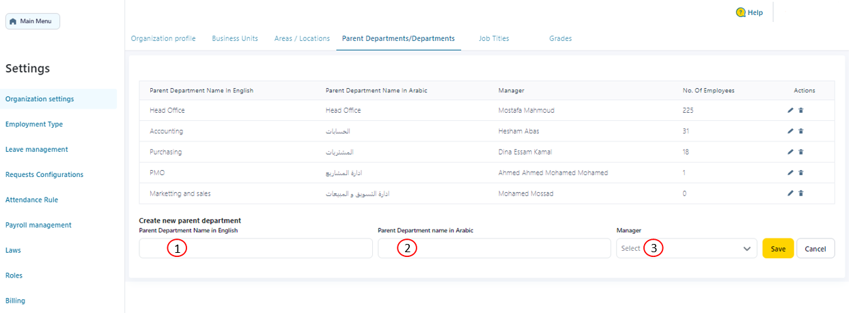Go to the Grades tab

coord(560,39)
